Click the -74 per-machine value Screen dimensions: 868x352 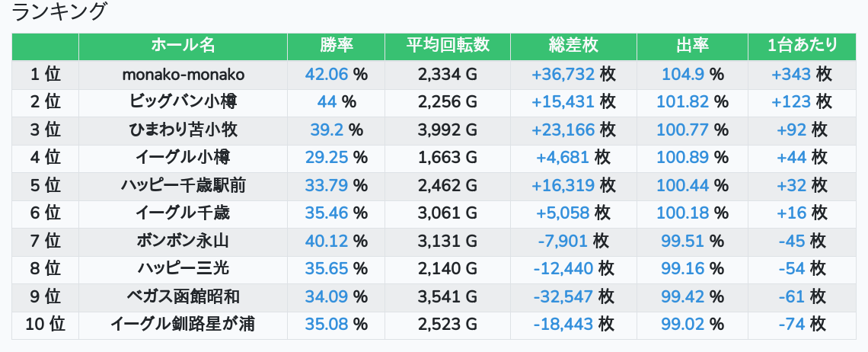click(x=792, y=325)
